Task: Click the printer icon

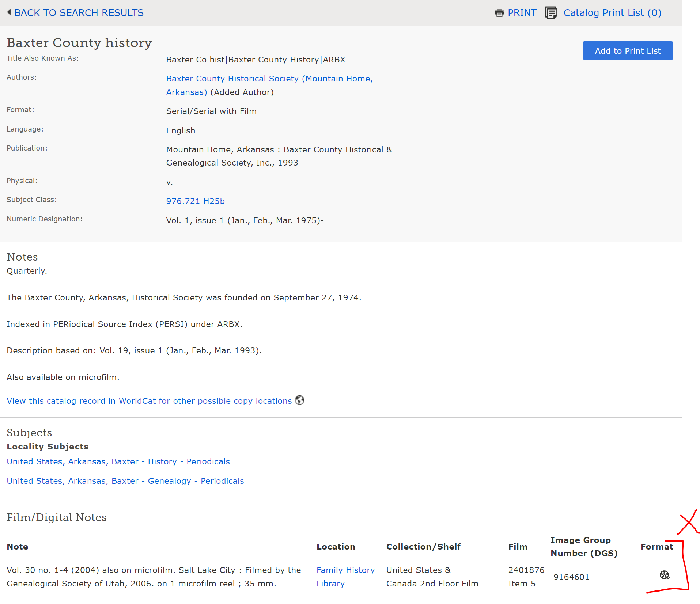Action: pos(499,13)
